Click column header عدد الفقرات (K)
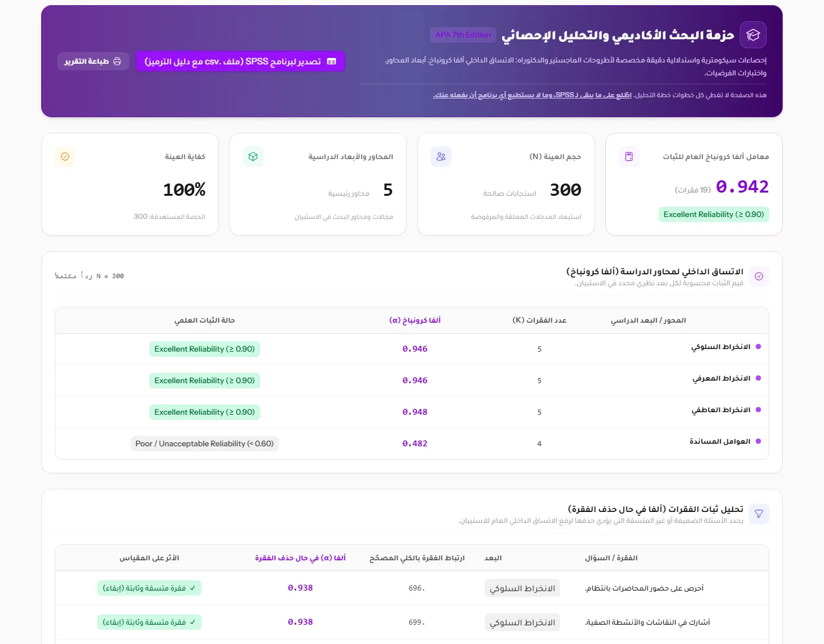Screen dimensions: 824x644 (539, 320)
